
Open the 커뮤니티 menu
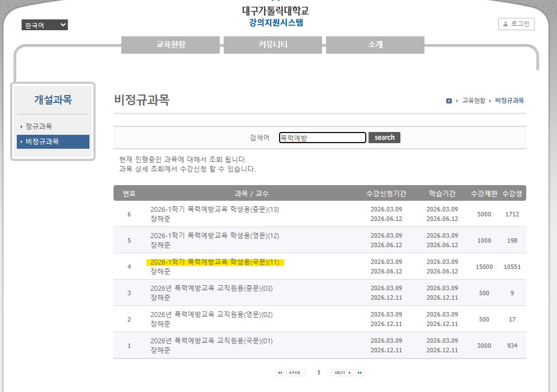point(273,45)
